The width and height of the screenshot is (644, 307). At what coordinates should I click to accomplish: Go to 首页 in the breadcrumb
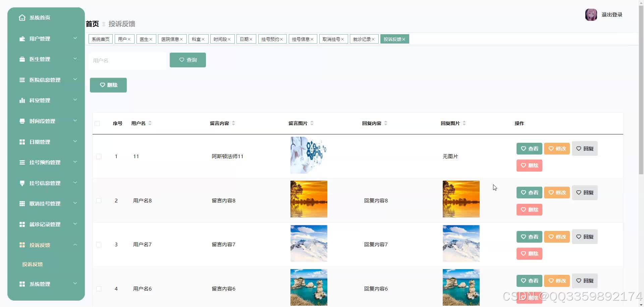92,24
